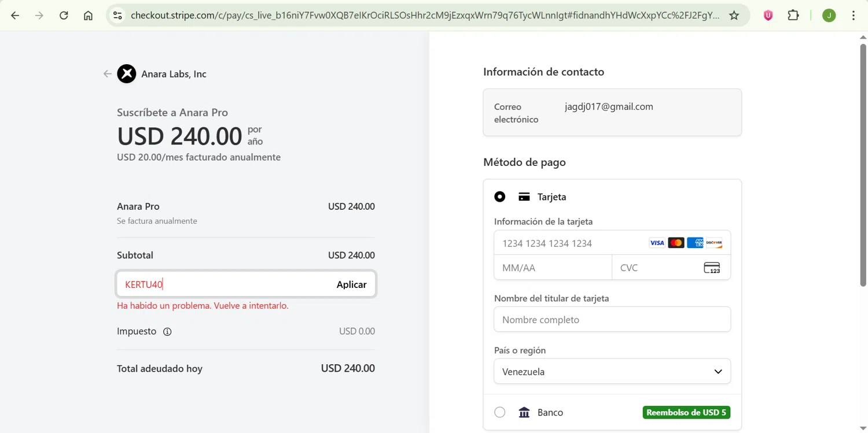The image size is (868, 433).
Task: Click the Mastercard logo
Action: (x=676, y=243)
